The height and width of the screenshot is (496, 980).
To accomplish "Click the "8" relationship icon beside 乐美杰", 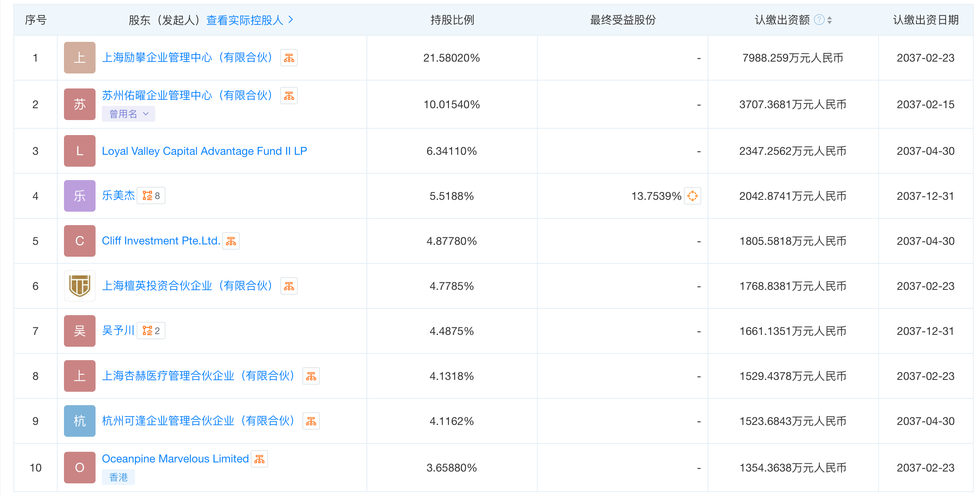I will click(x=151, y=195).
